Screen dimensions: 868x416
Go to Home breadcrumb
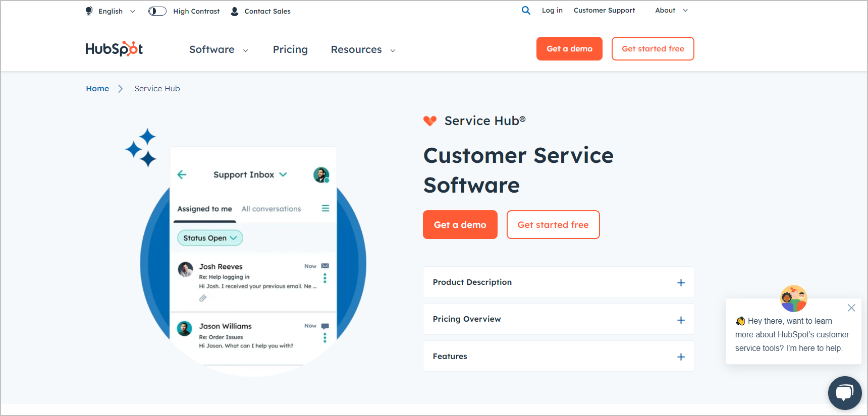pos(97,88)
